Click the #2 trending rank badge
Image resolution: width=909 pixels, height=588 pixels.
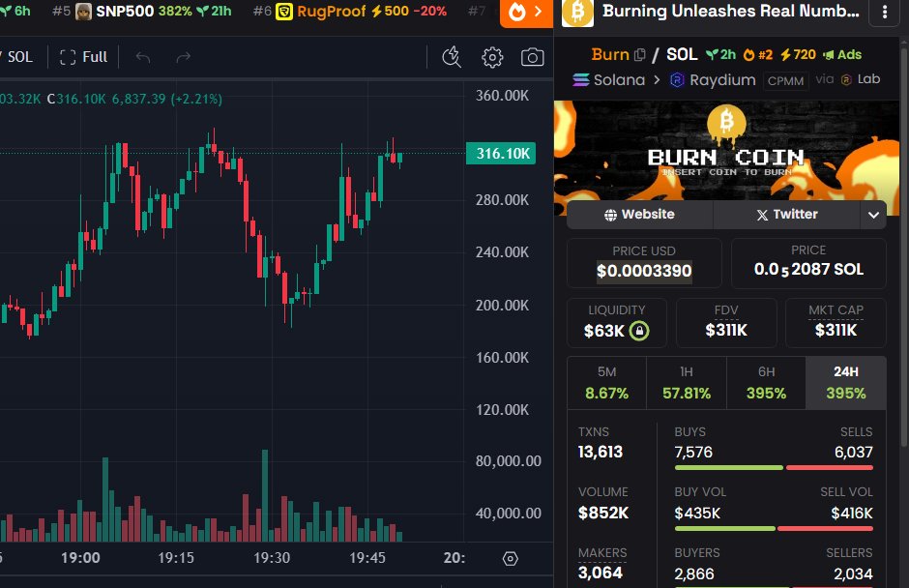point(758,54)
